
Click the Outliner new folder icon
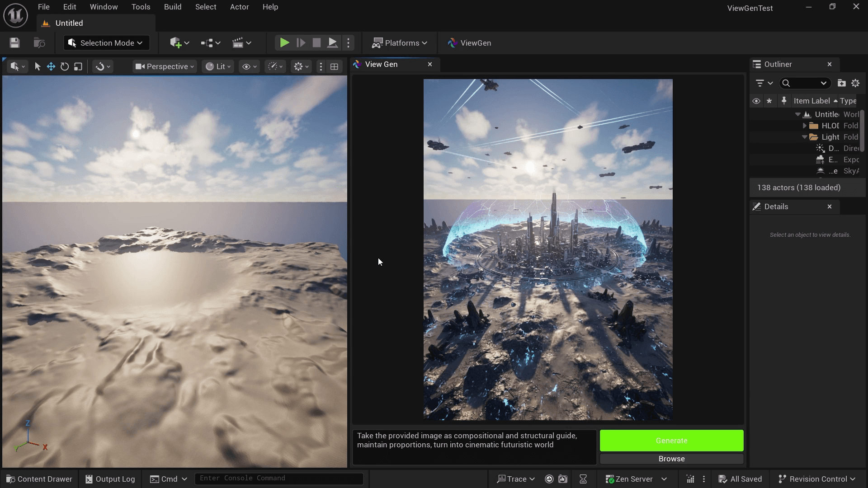[x=841, y=83]
